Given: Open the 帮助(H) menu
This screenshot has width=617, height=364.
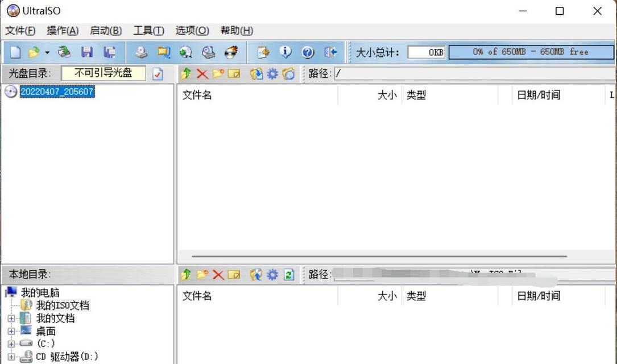Looking at the screenshot, I should 237,31.
